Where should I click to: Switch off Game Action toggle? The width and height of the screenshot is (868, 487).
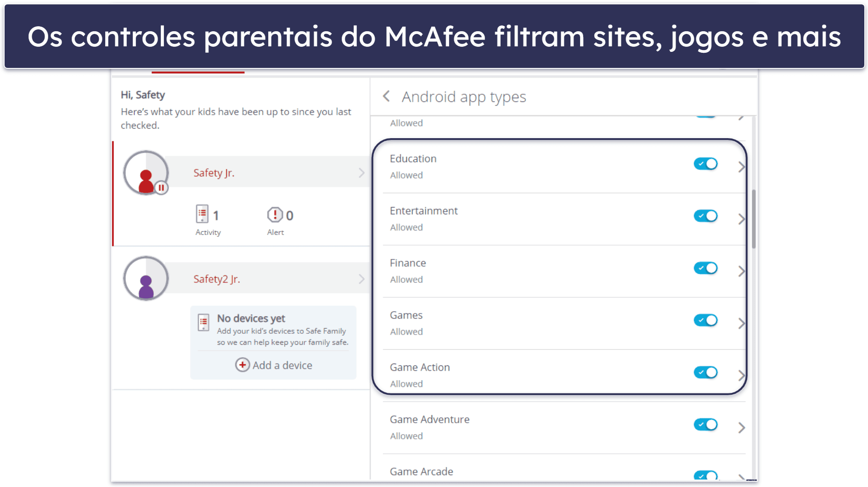tap(705, 372)
